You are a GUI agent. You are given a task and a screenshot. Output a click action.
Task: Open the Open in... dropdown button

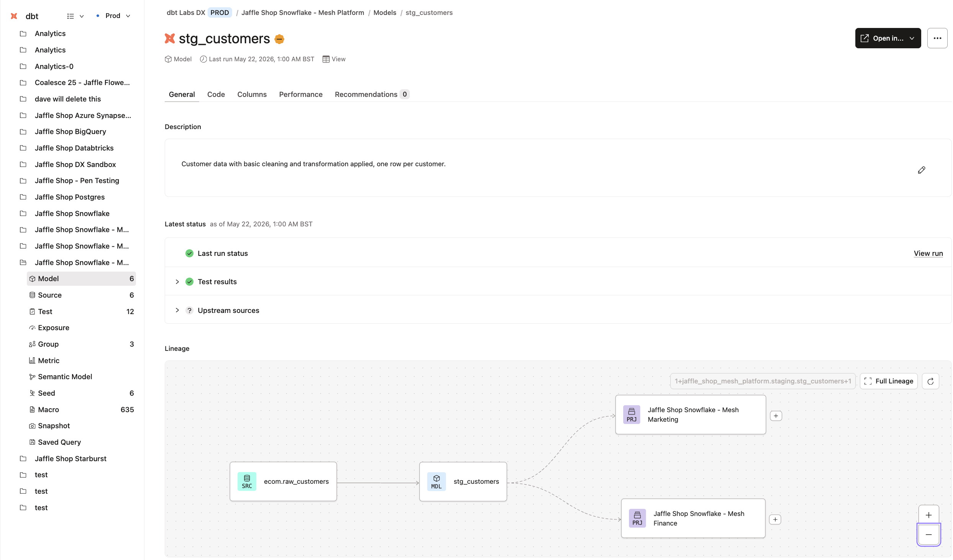[888, 38]
